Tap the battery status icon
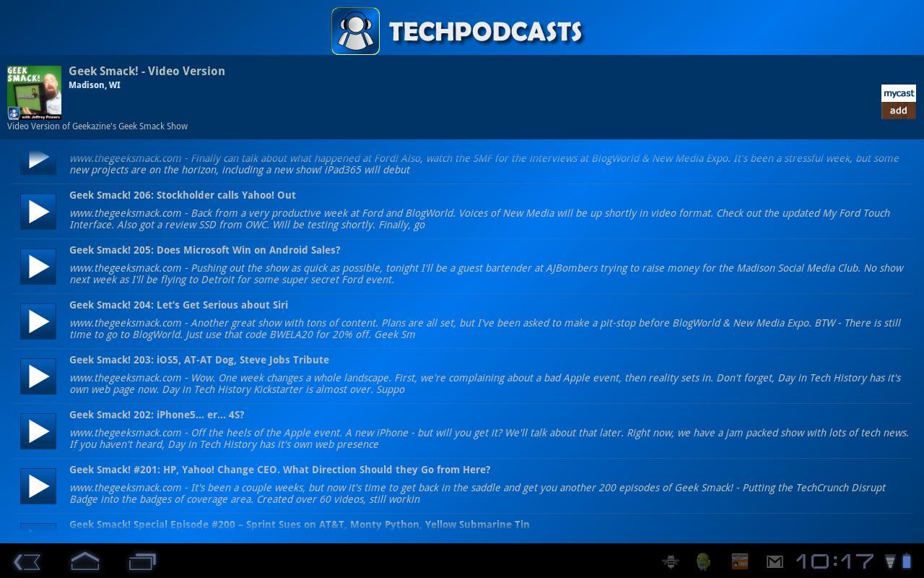 coord(907,561)
